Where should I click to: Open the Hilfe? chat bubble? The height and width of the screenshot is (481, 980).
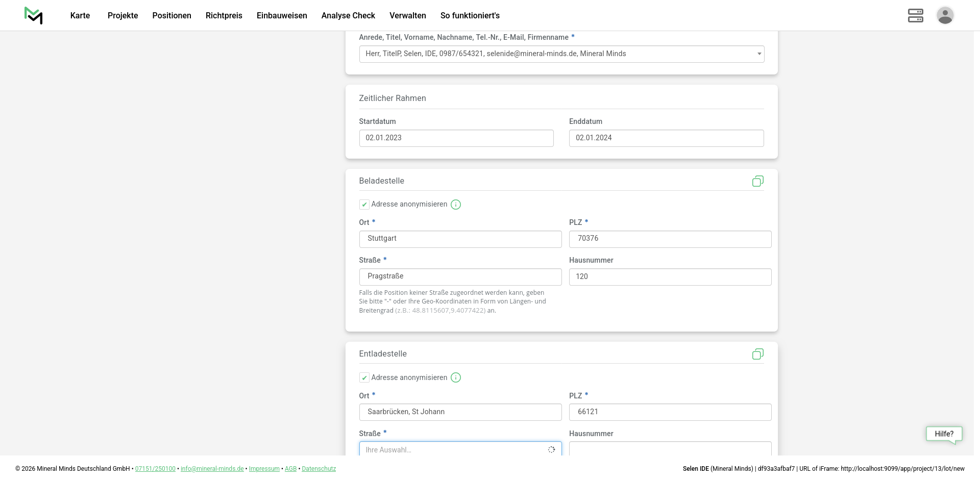click(x=944, y=434)
